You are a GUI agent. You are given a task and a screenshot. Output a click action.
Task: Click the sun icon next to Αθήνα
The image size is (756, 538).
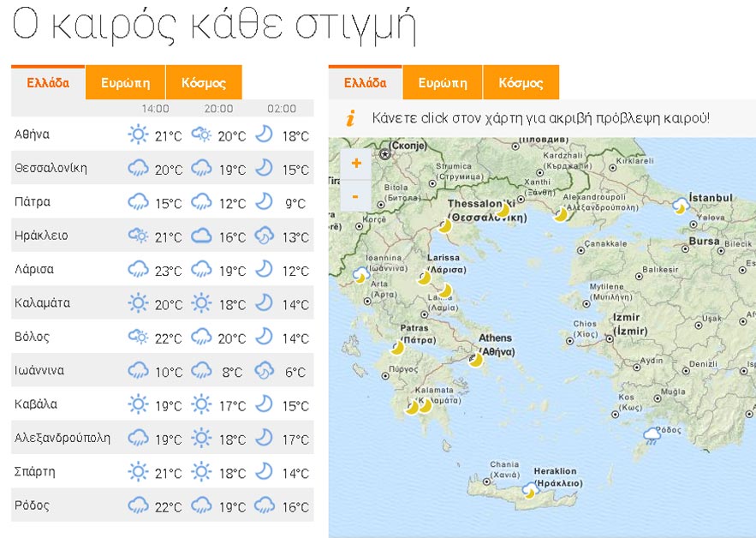coord(139,134)
